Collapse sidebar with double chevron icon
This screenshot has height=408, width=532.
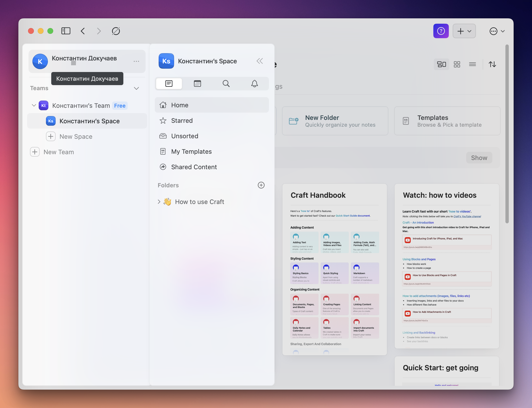point(259,61)
